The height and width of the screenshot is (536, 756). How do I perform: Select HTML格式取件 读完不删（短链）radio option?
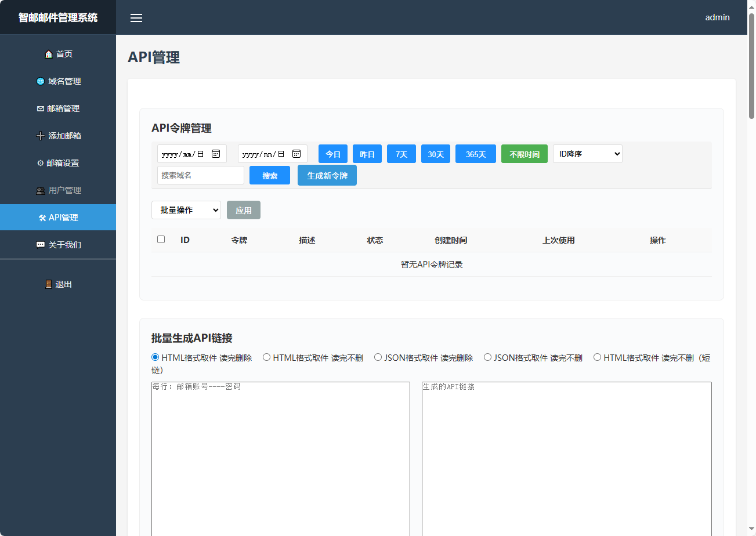597,357
